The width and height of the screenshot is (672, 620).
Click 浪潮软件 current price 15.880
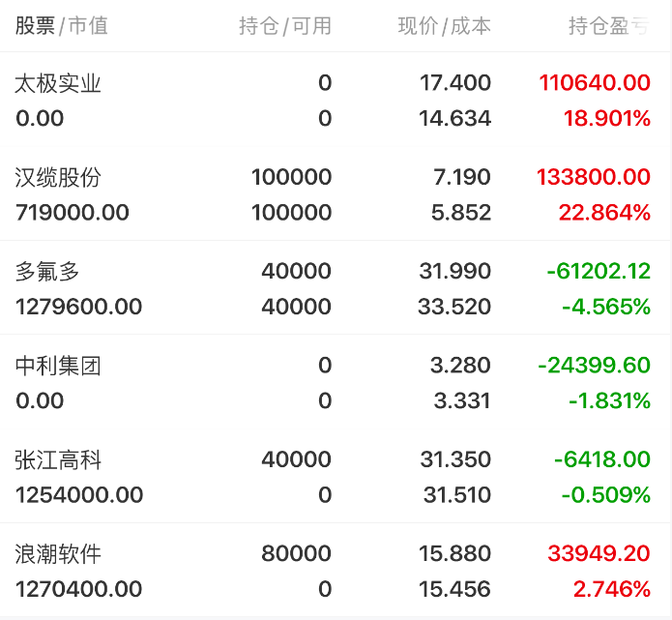click(454, 553)
